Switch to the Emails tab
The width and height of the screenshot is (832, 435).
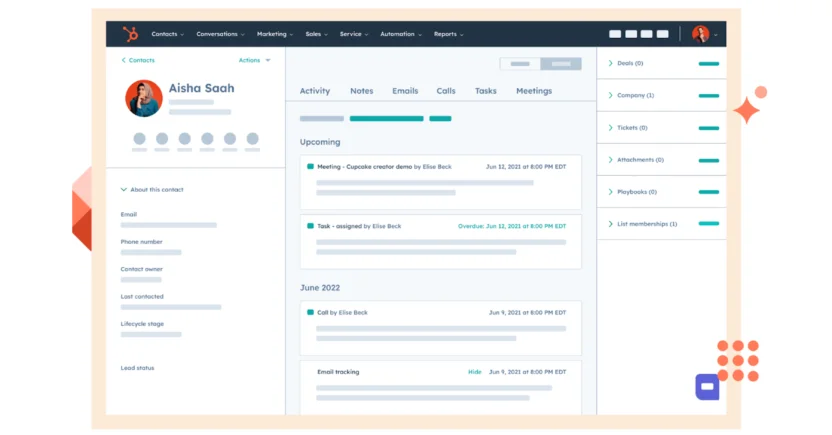coord(405,91)
